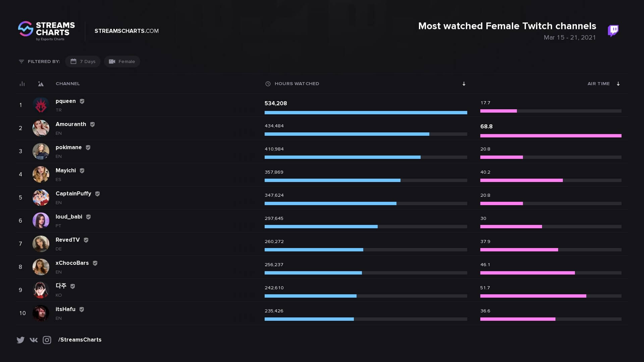This screenshot has height=362, width=644.
Task: Open the pqueen channel name
Action: (x=66, y=101)
